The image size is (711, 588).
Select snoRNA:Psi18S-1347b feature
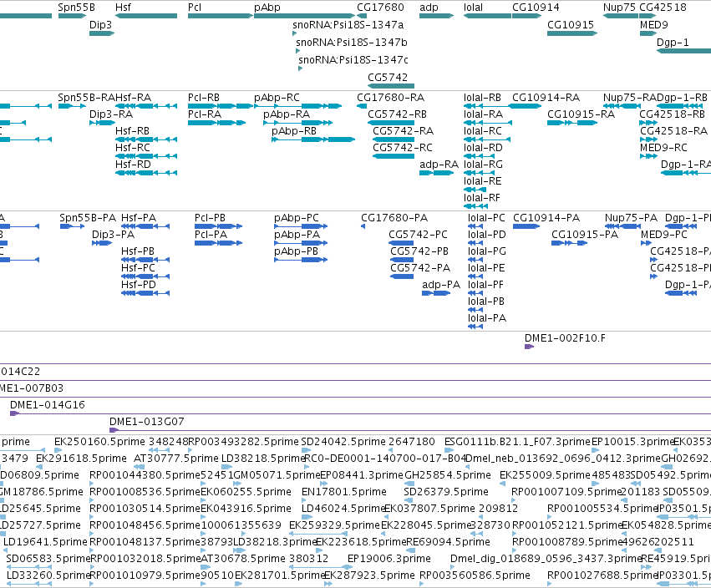point(298,51)
